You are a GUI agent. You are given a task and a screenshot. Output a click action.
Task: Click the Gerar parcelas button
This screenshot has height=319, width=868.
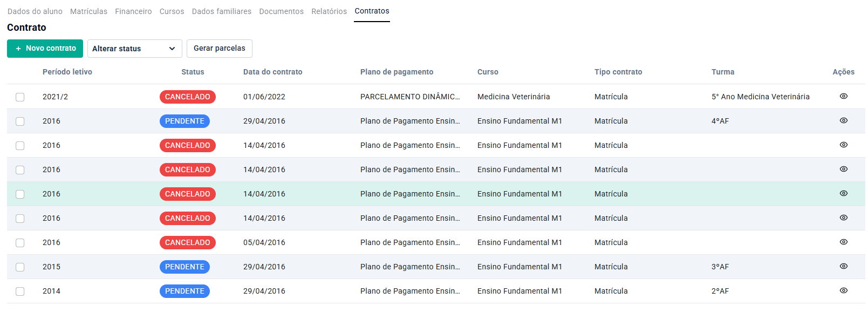point(219,49)
